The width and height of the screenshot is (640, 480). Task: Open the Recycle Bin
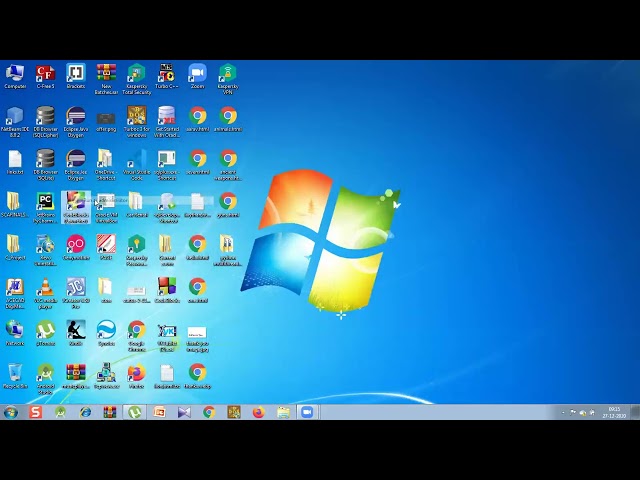point(15,376)
